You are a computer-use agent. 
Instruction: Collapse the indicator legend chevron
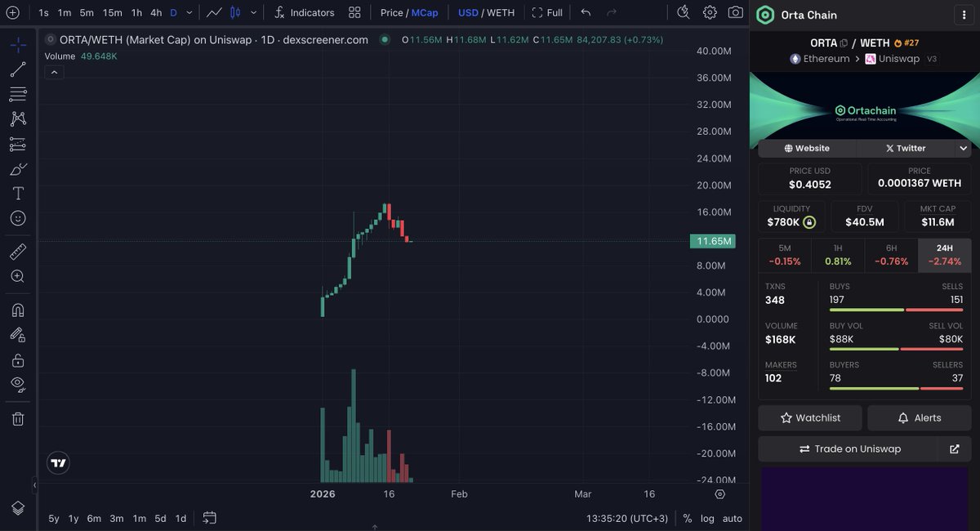[x=53, y=72]
